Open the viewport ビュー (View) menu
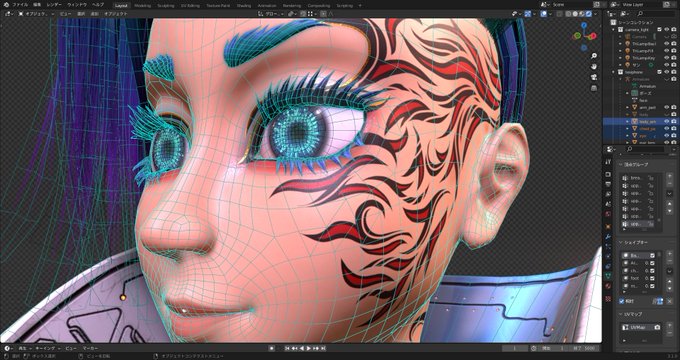The height and width of the screenshot is (360, 680). (65, 14)
